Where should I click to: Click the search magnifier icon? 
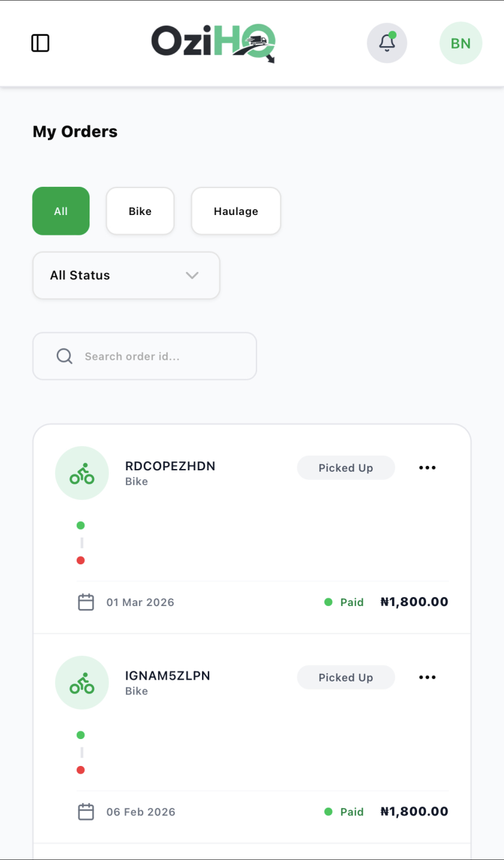(65, 356)
